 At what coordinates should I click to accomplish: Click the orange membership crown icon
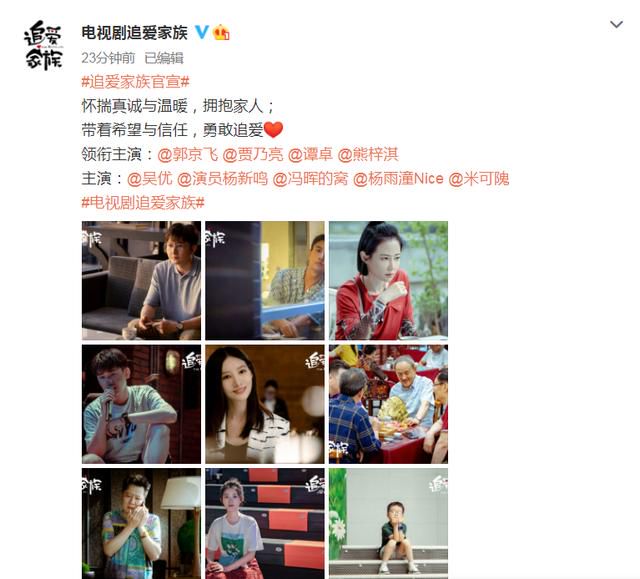(221, 32)
